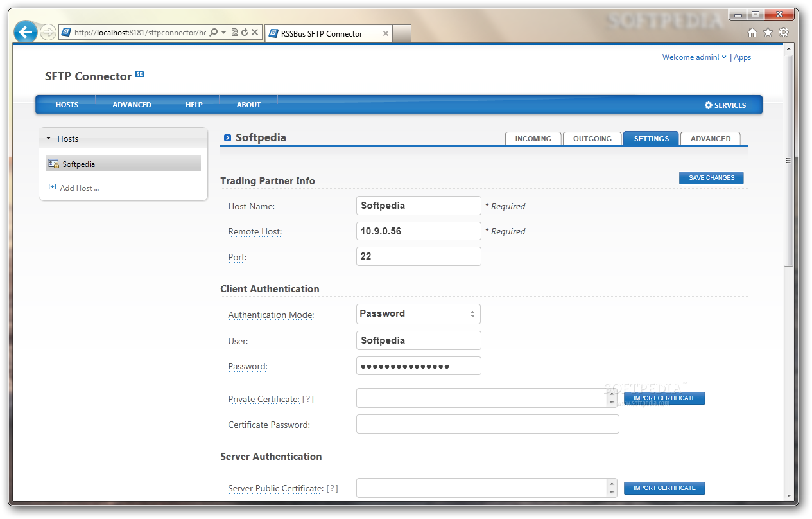812x519 pixels.
Task: Open the browser Home icon
Action: tap(752, 32)
